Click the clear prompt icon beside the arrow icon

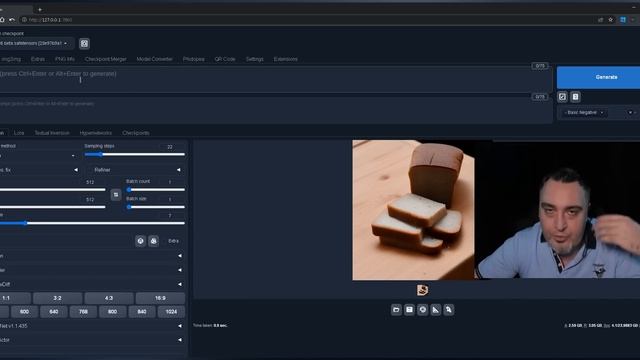pos(576,97)
